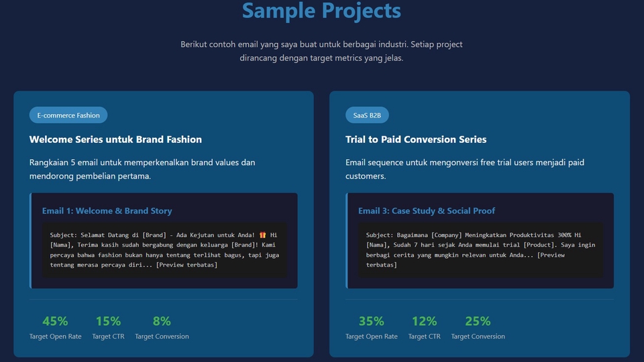Viewport: 644px width, 362px height.
Task: Open Welcome Series untuk Brand Fashion title
Action: (x=115, y=140)
